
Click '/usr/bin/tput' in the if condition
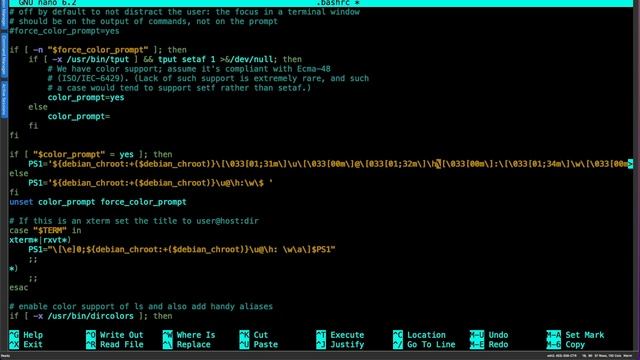(98, 60)
